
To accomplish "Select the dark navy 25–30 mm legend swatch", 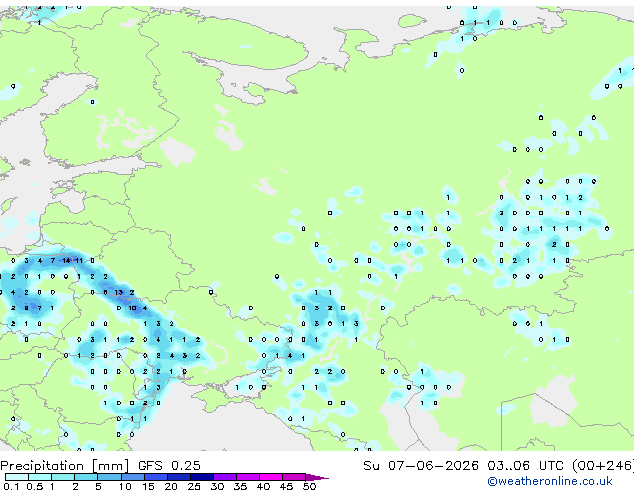I will (201, 477).
